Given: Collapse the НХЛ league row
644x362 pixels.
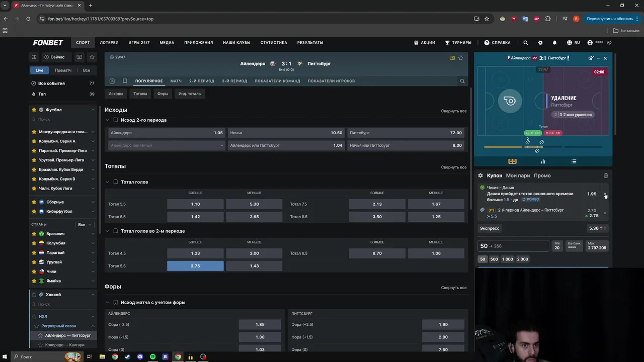Looking at the screenshot, I should 93,317.
